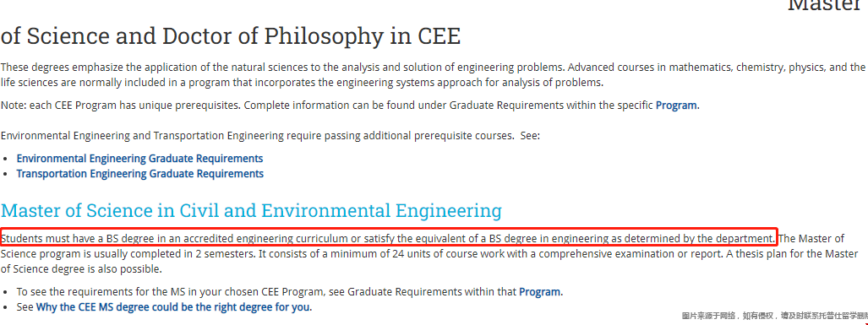This screenshot has width=868, height=325.
Task: Open Why the CEE MS degree link
Action: (173, 306)
